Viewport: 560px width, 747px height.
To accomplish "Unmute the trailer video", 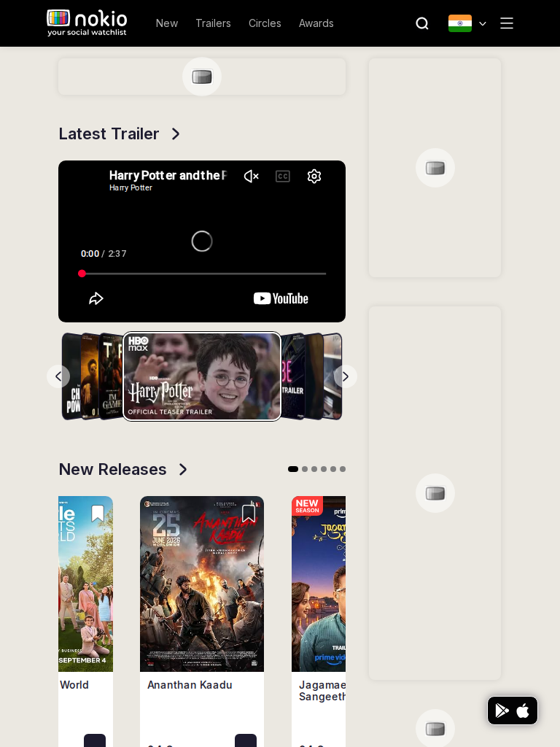I will click(x=251, y=177).
